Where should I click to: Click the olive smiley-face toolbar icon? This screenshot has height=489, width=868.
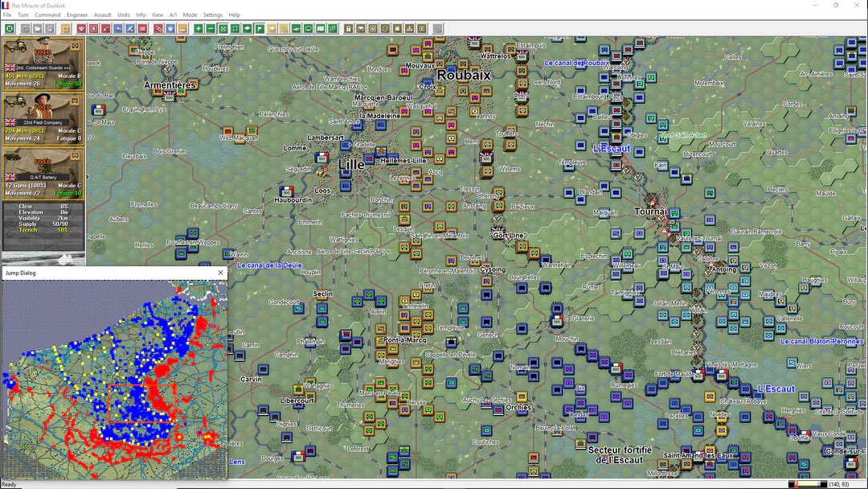point(385,28)
